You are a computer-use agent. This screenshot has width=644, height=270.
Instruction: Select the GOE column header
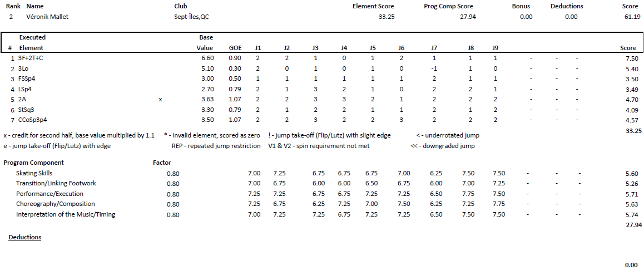[233, 48]
